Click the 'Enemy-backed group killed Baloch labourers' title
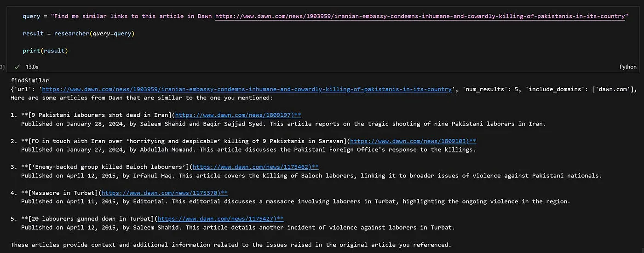The image size is (644, 253). (109, 167)
